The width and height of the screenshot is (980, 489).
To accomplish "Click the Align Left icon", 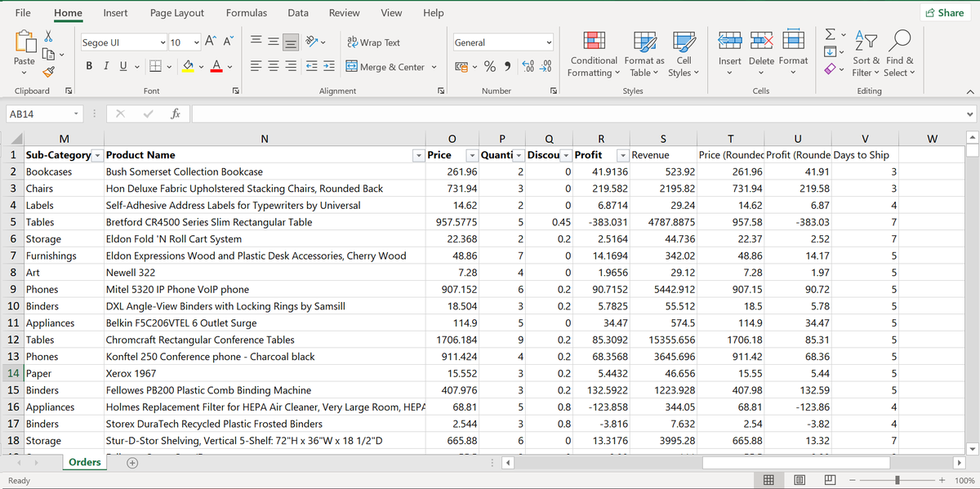I will (256, 67).
